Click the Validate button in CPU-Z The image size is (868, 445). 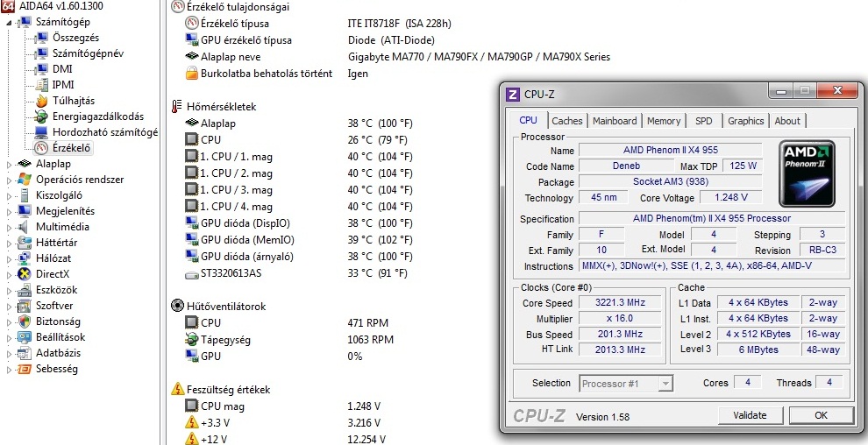click(750, 416)
